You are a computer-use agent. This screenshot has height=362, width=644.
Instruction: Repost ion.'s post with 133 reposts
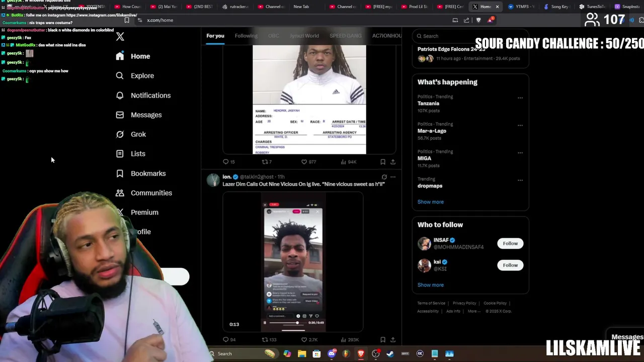(269, 340)
